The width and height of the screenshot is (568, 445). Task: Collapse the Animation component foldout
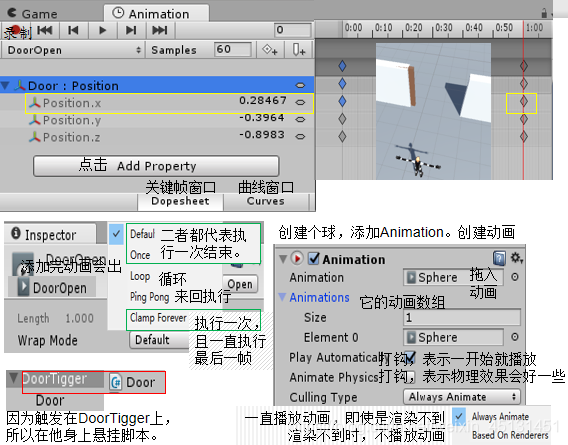[283, 259]
